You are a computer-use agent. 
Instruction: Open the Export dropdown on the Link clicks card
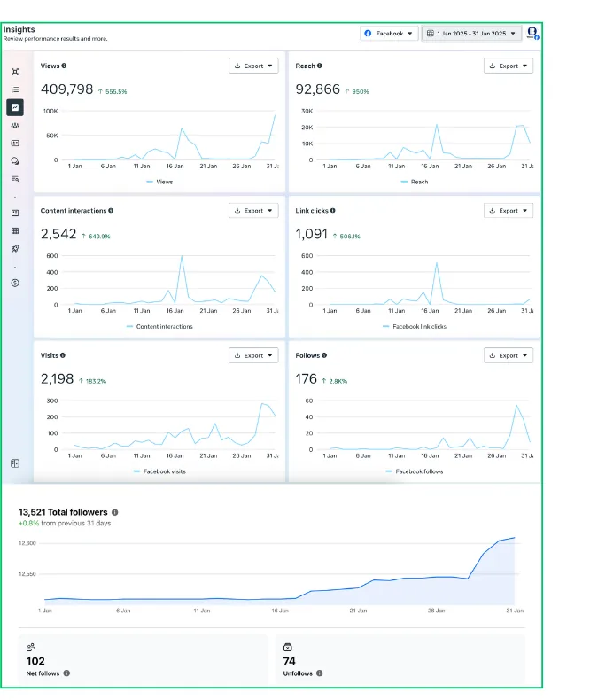[x=509, y=210]
